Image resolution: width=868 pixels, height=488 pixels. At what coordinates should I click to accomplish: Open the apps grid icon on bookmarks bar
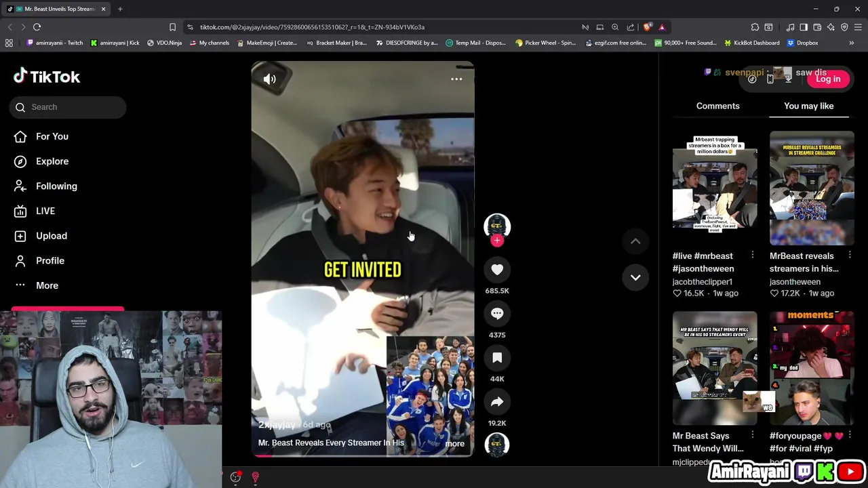pyautogui.click(x=9, y=43)
